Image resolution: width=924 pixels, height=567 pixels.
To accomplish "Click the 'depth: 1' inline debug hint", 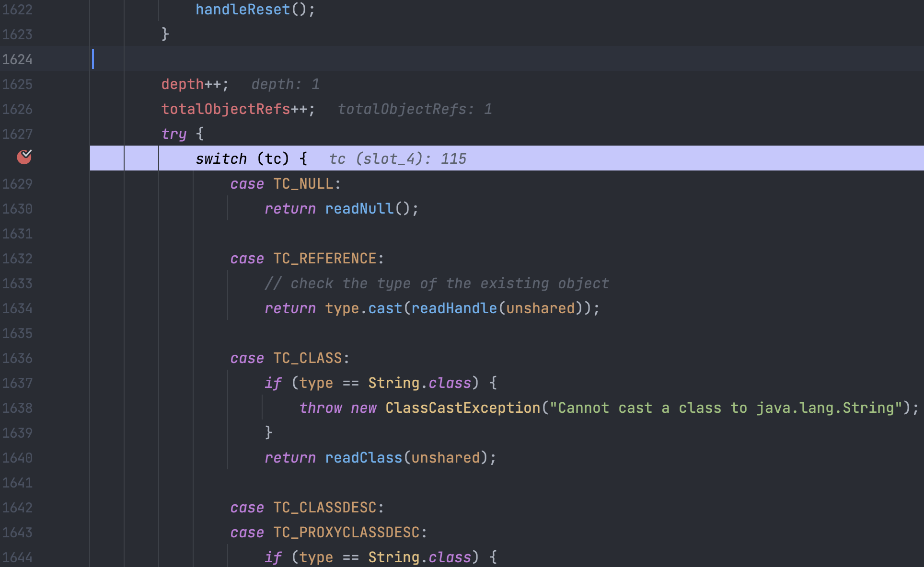I will tap(285, 84).
